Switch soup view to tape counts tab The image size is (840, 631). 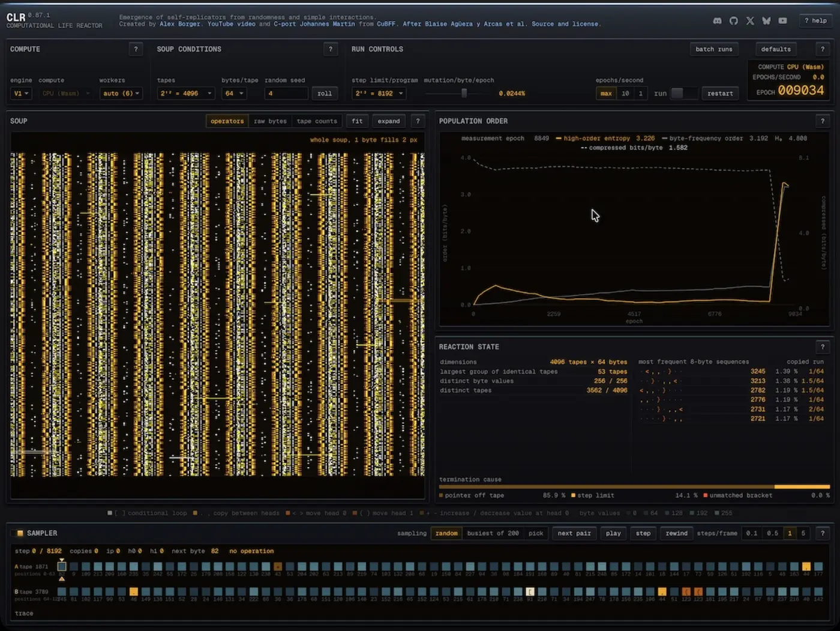pyautogui.click(x=317, y=121)
